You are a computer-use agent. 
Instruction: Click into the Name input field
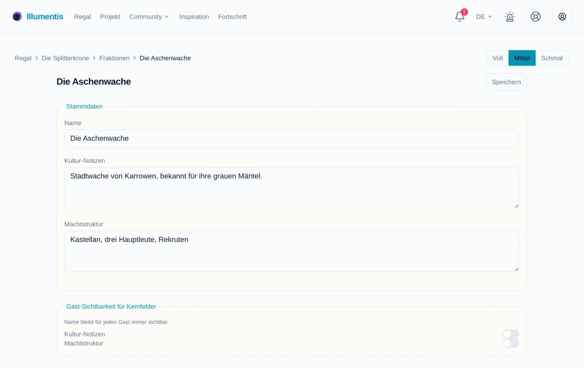(x=292, y=139)
